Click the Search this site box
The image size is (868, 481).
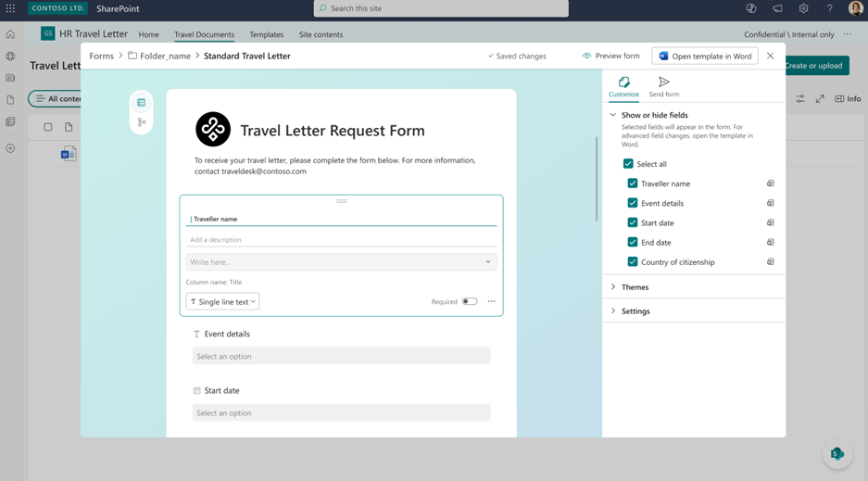point(441,8)
